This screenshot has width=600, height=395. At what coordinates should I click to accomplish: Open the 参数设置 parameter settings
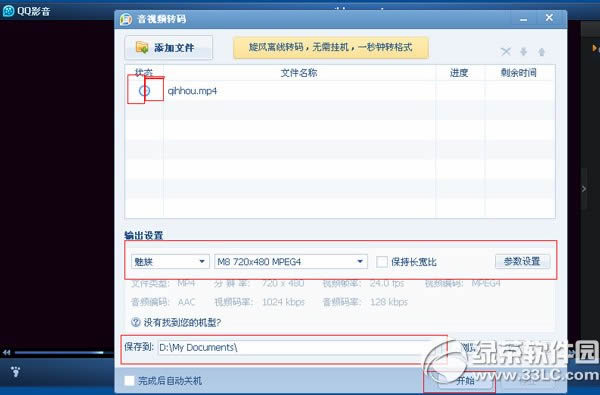tap(522, 261)
